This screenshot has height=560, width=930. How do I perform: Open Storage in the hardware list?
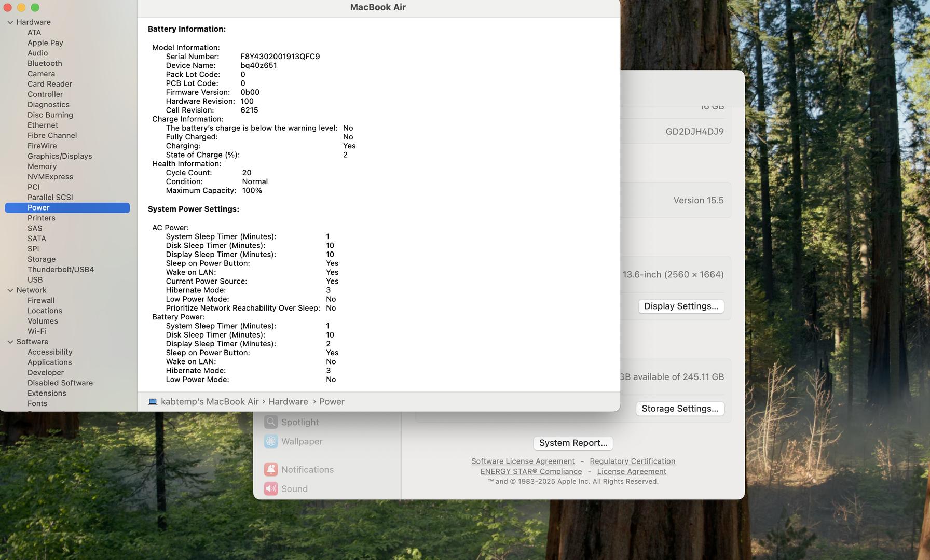42,259
